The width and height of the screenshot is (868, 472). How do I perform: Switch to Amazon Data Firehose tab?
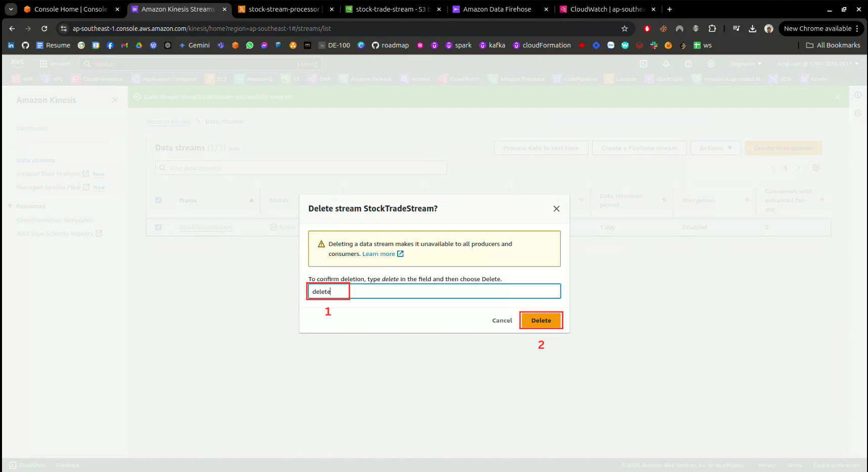pos(497,9)
